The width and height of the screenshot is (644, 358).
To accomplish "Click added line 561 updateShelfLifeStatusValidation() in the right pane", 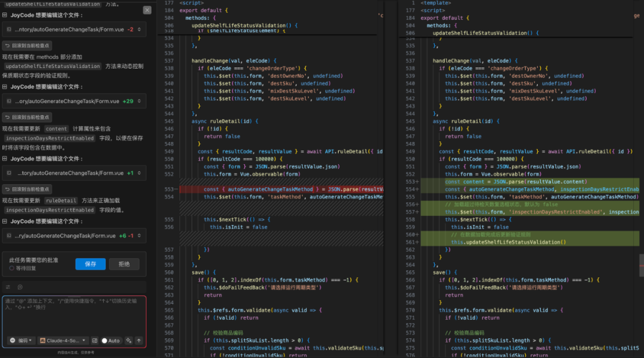I will pos(530,242).
